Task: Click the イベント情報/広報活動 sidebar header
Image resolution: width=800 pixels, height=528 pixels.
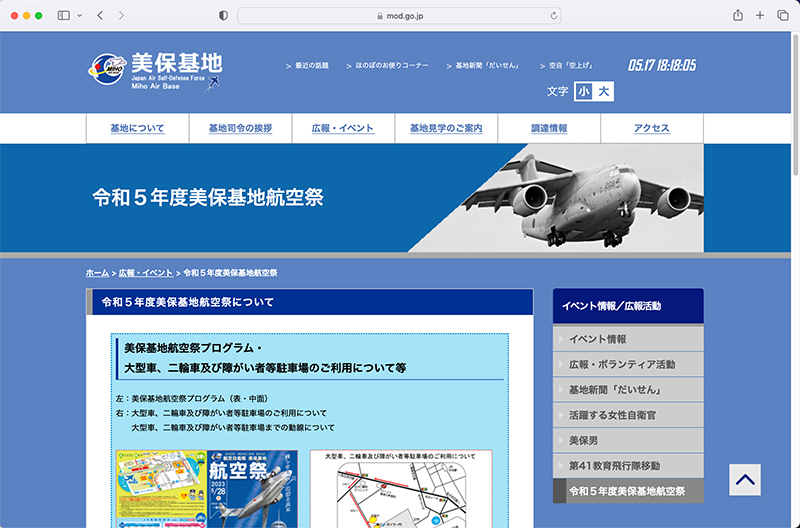Action: pyautogui.click(x=628, y=306)
